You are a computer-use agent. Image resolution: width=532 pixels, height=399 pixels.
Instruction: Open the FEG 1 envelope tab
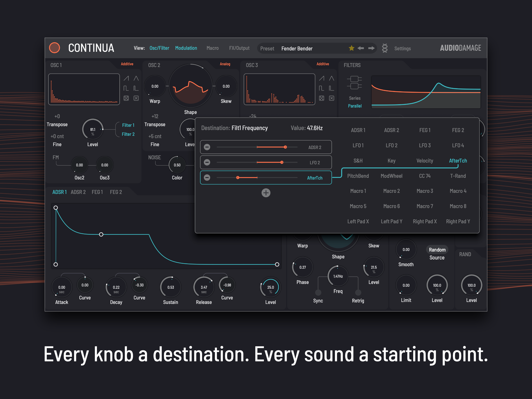97,192
